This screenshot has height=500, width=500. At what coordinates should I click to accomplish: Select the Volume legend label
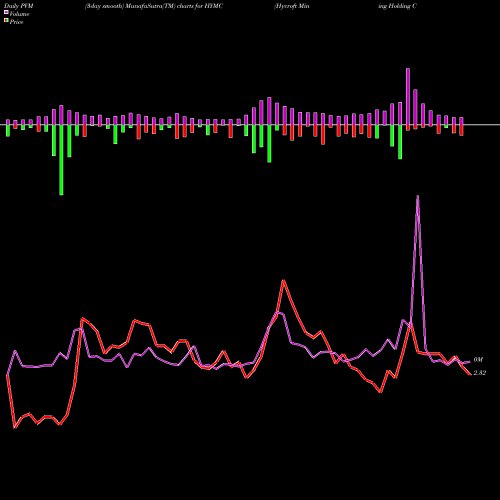pos(19,14)
